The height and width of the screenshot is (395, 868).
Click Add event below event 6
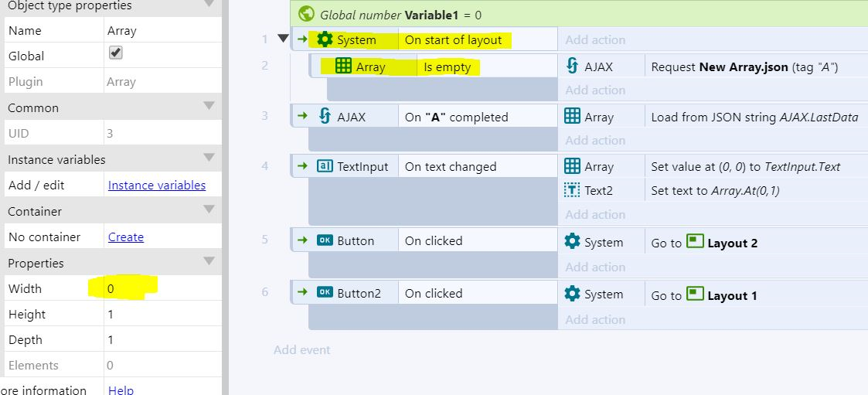tap(301, 349)
